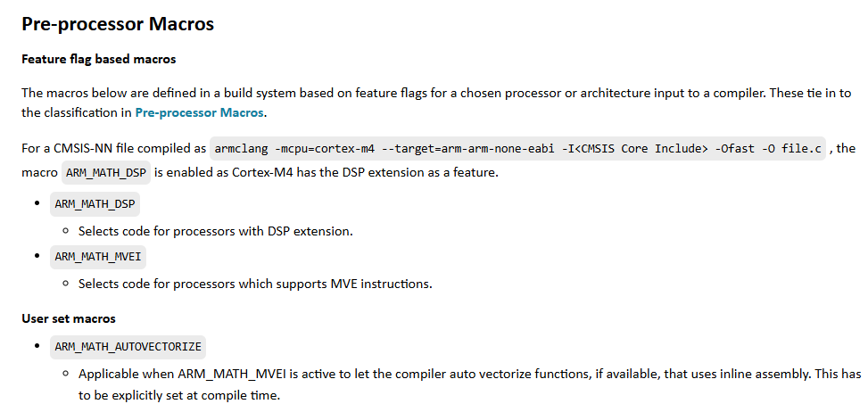The image size is (868, 404).
Task: Select the ARM_MATH_AUTOVECTORIZE code item
Action: 128,346
